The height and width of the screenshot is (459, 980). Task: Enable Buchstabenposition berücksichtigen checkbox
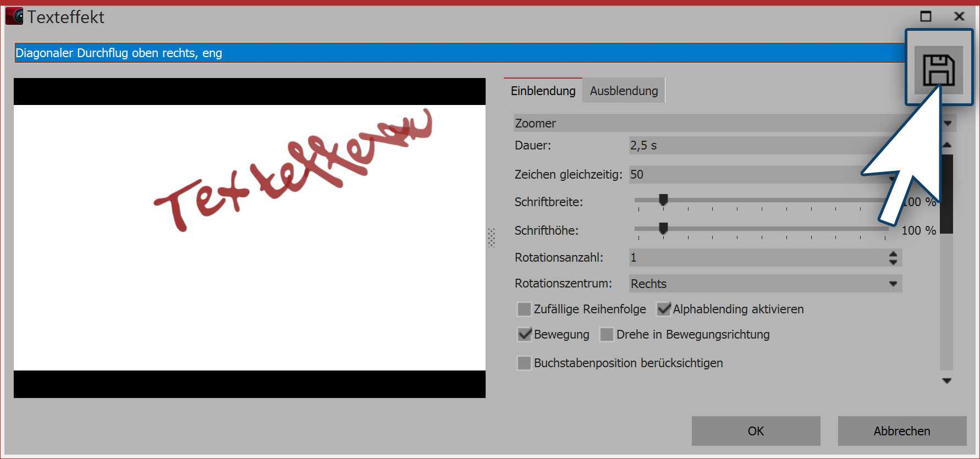point(525,363)
